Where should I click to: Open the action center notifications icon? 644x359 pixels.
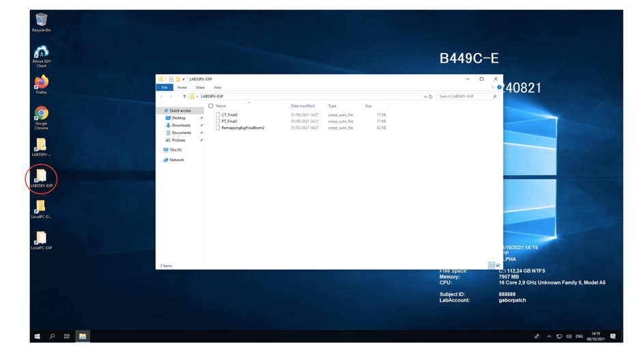(x=613, y=336)
